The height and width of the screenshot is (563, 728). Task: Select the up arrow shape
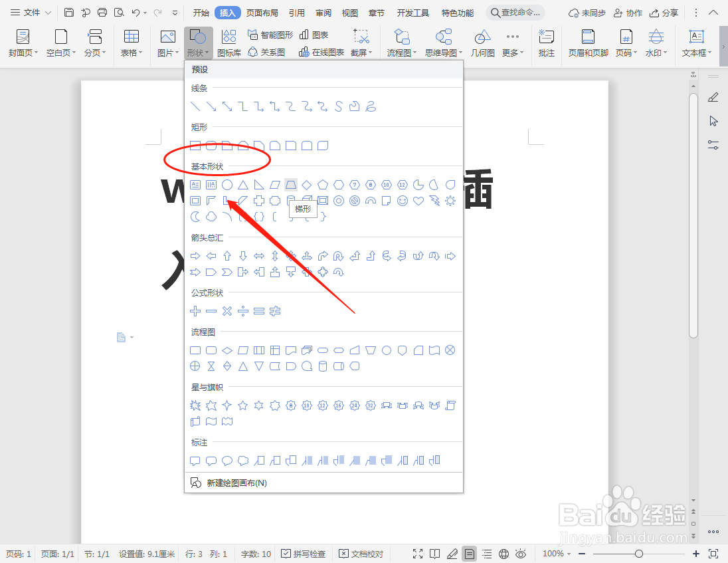click(x=227, y=256)
